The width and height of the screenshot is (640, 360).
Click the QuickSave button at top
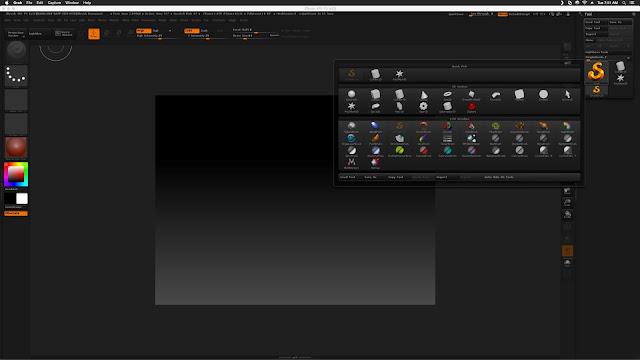click(x=456, y=14)
